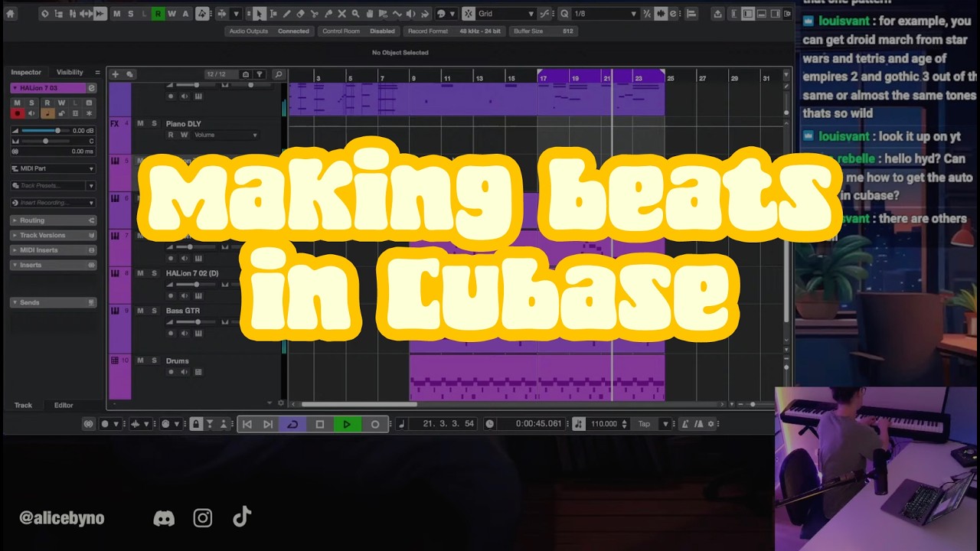The width and height of the screenshot is (980, 551).
Task: Open Set up Window Layout icon
Action: click(786, 14)
